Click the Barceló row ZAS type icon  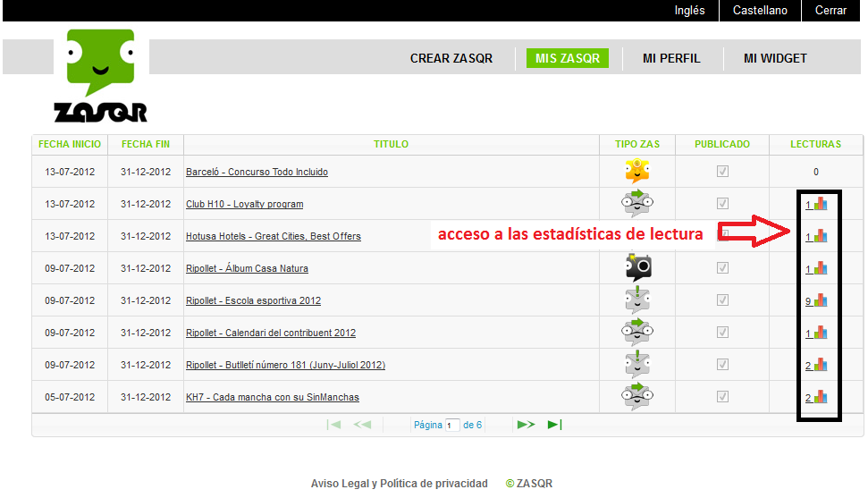(636, 171)
